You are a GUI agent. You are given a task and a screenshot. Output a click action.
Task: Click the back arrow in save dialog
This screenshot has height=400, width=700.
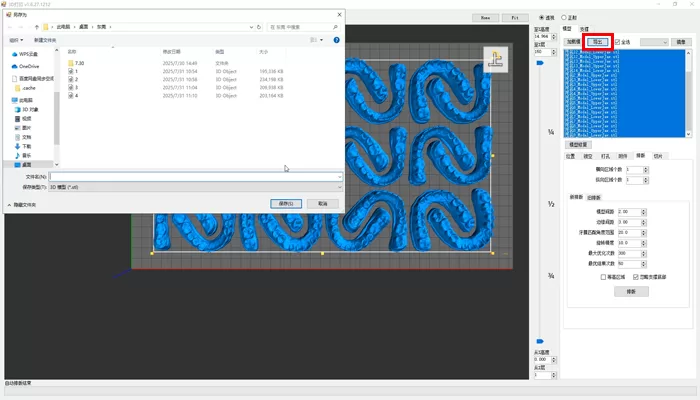click(x=10, y=27)
